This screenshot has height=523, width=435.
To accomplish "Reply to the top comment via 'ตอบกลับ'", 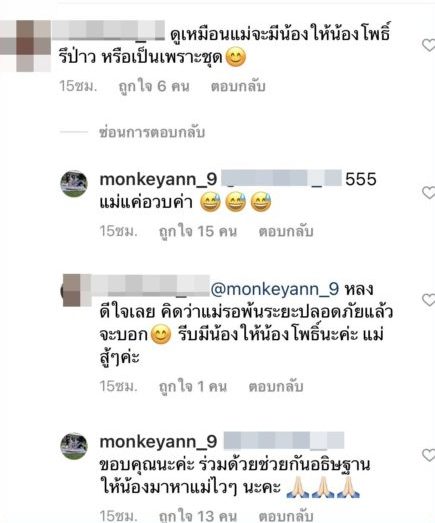I will pyautogui.click(x=238, y=86).
